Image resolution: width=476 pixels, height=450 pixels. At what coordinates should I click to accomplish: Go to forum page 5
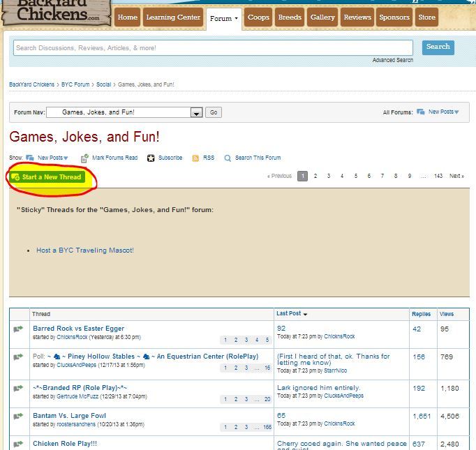(x=356, y=176)
